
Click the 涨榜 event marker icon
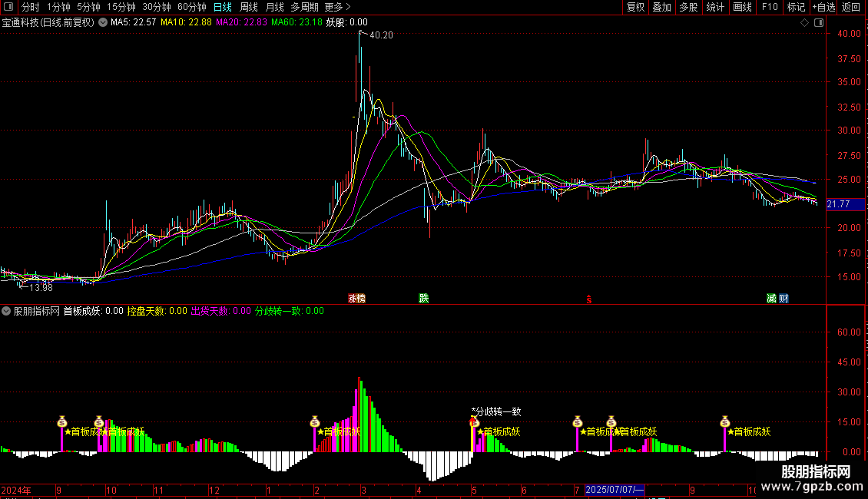[x=356, y=299]
